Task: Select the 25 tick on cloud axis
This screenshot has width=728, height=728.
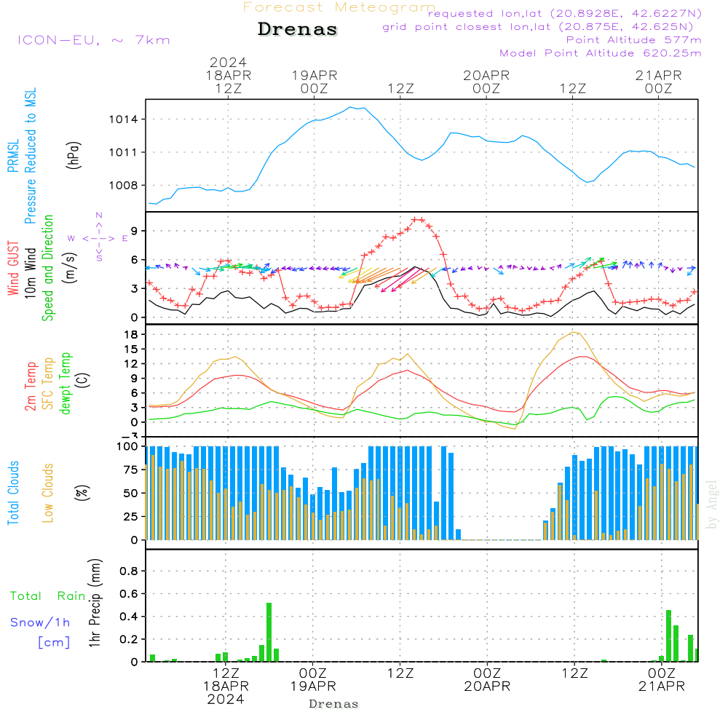Action: coord(131,516)
